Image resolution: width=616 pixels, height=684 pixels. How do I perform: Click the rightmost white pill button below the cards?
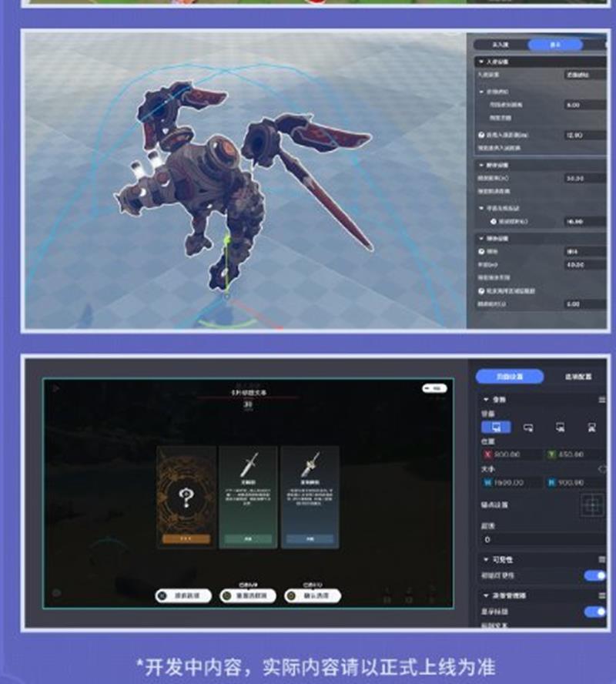point(312,595)
